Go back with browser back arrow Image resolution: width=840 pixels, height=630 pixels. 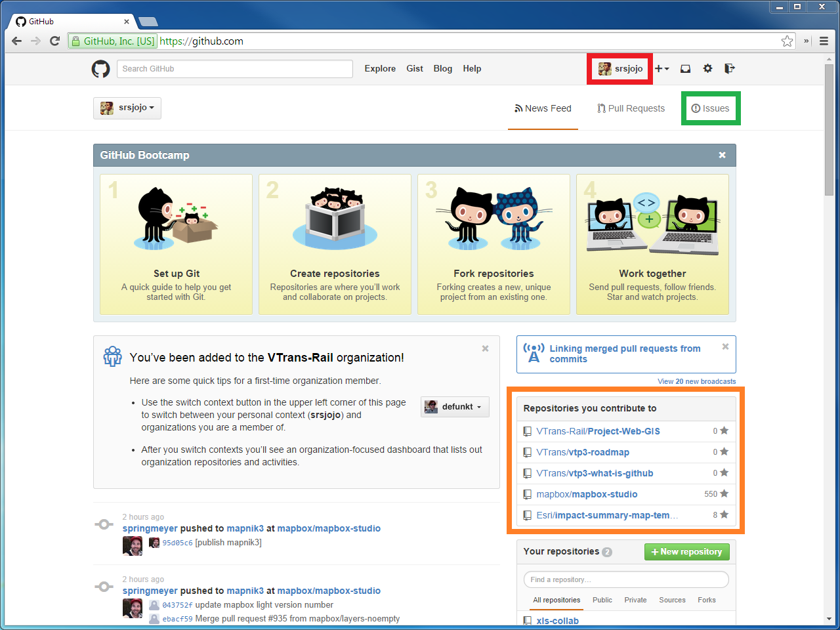point(17,41)
